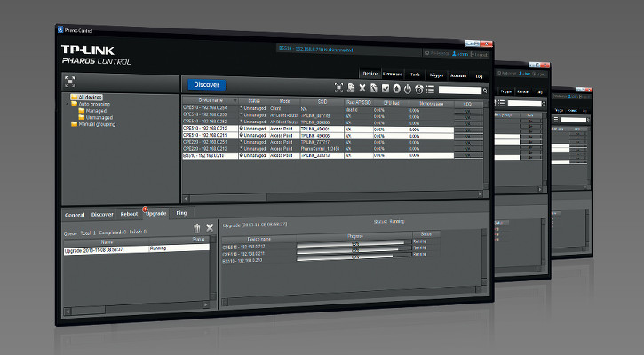Collapse the Auto grouping tree node
Screen dimensions: 644x355
[x=68, y=104]
